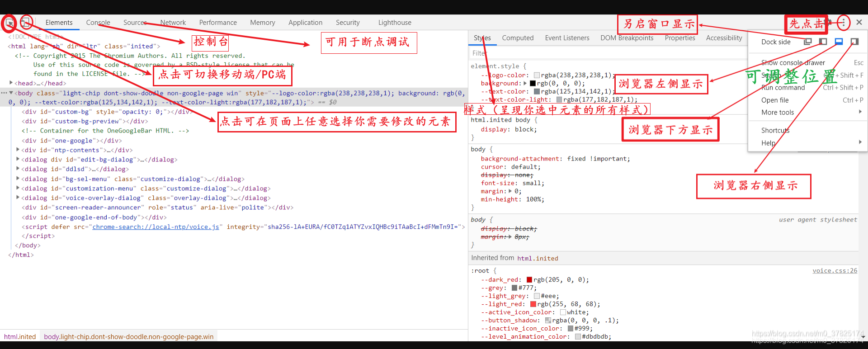Select the div id="one-google" row
This screenshot has height=349, width=868.
(x=72, y=141)
